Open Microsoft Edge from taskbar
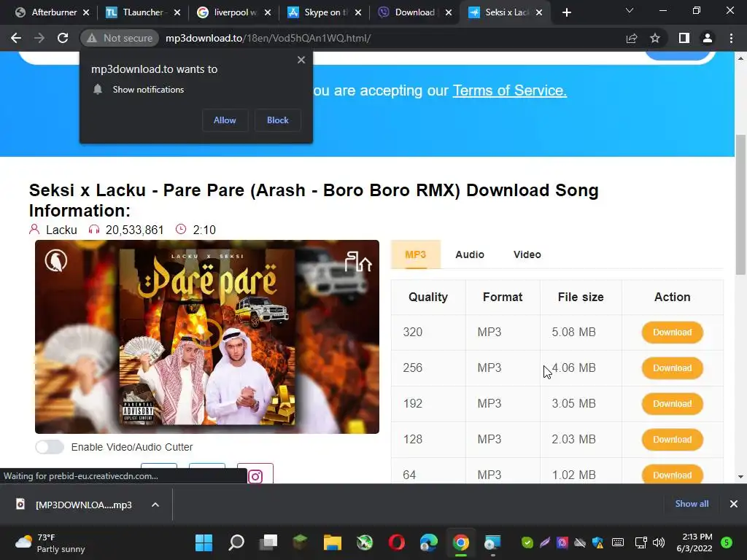The height and width of the screenshot is (560, 747). pyautogui.click(x=429, y=542)
